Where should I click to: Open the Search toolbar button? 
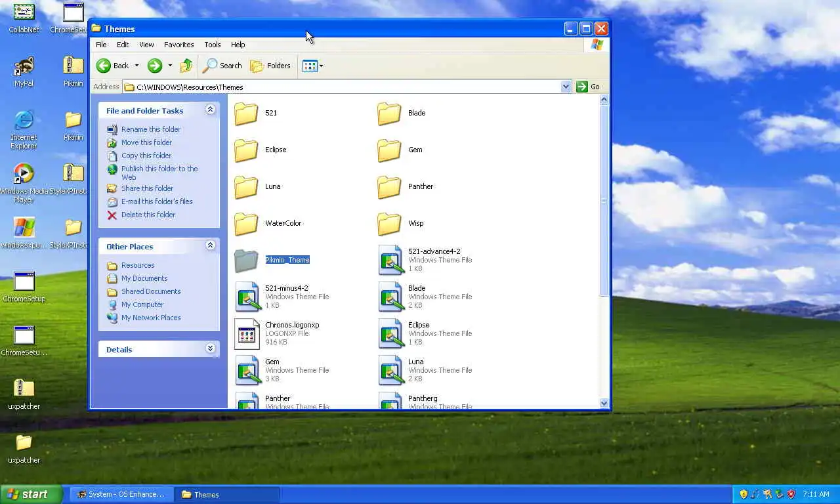point(222,66)
